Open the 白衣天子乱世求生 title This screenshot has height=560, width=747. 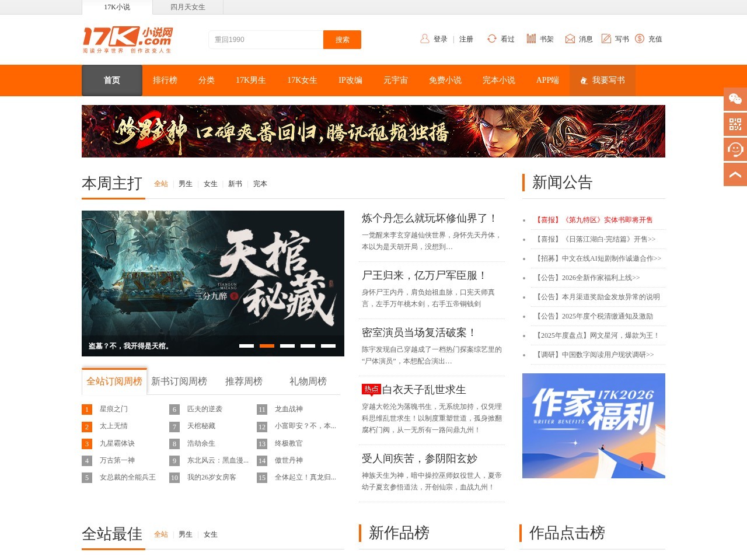point(424,390)
